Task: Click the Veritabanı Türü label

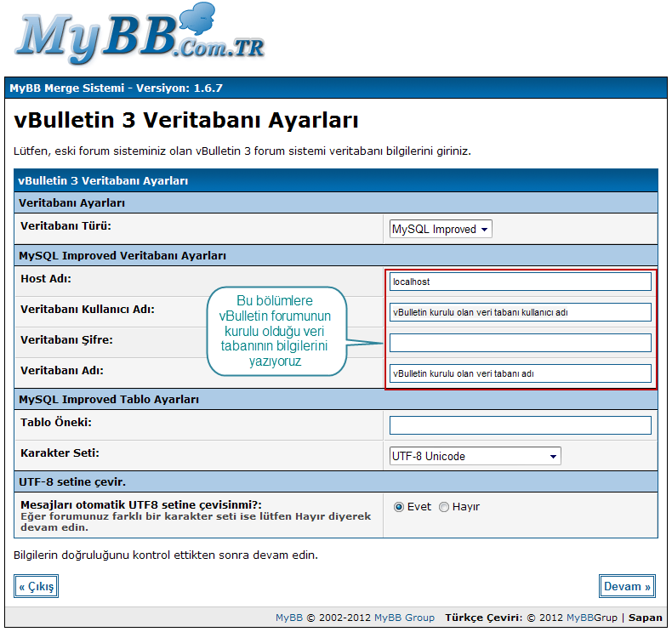Action: click(x=66, y=225)
